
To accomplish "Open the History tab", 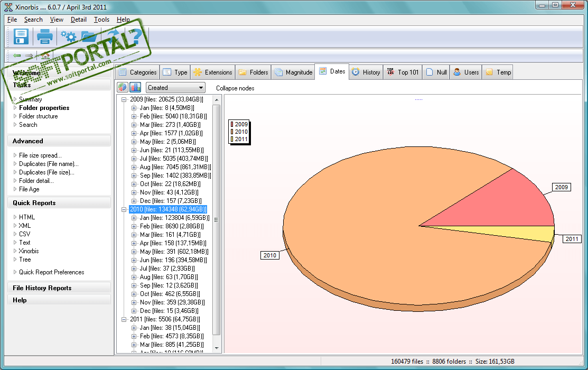I will [366, 72].
